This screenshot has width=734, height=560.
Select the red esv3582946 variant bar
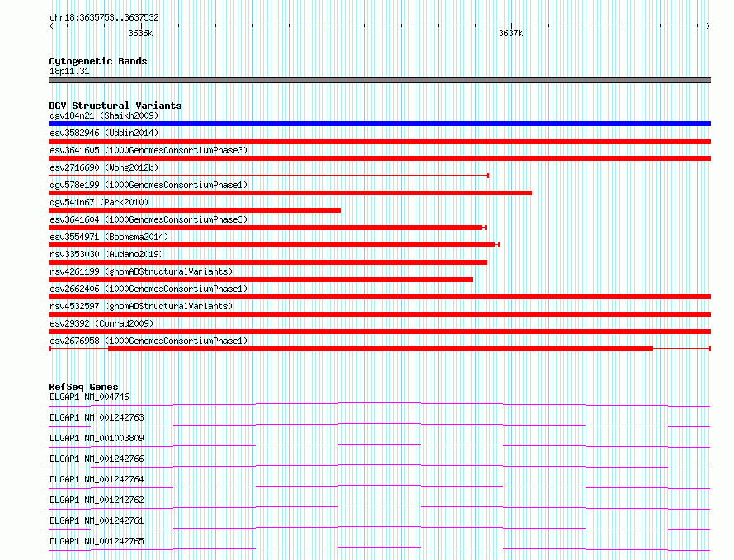point(379,141)
